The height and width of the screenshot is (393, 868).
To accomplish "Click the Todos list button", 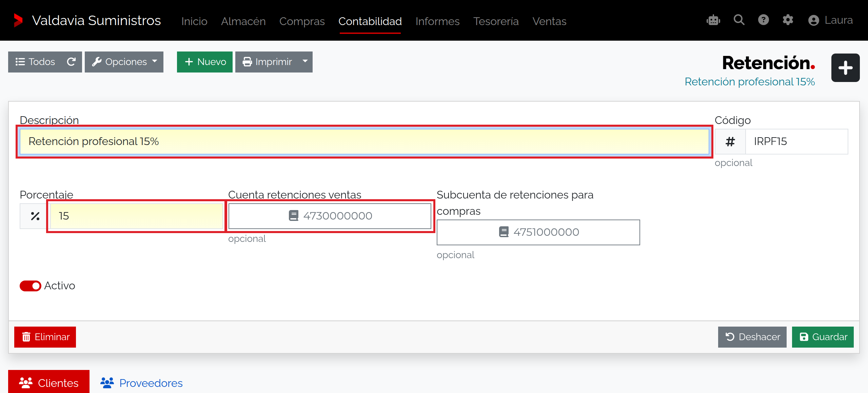I will [35, 62].
